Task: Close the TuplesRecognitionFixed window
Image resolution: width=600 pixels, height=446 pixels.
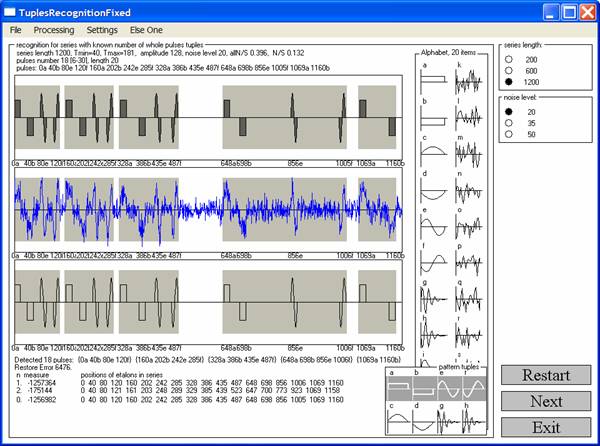Action: tap(587, 12)
